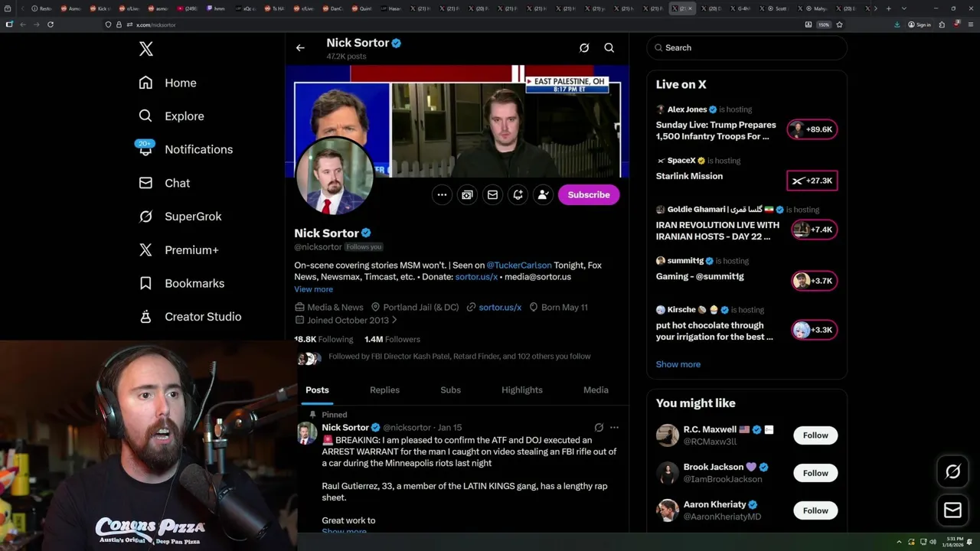980x551 pixels.
Task: Switch to the Media tab
Action: 596,390
